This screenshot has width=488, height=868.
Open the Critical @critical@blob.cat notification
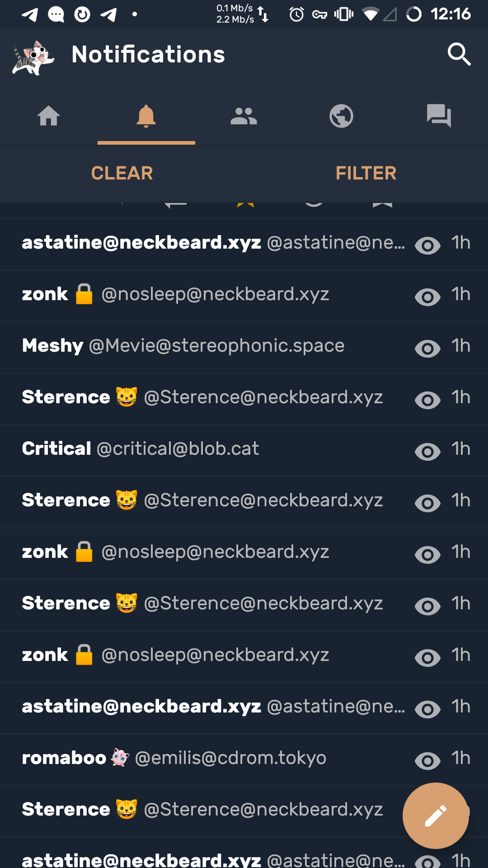pos(141,449)
